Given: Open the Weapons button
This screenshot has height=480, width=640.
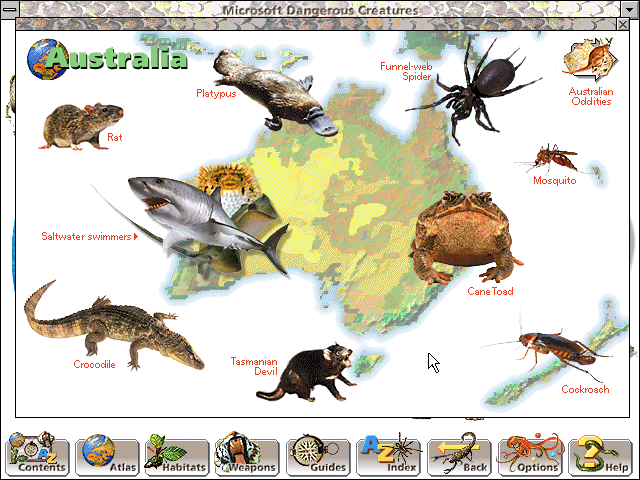Looking at the screenshot, I should pos(248,454).
